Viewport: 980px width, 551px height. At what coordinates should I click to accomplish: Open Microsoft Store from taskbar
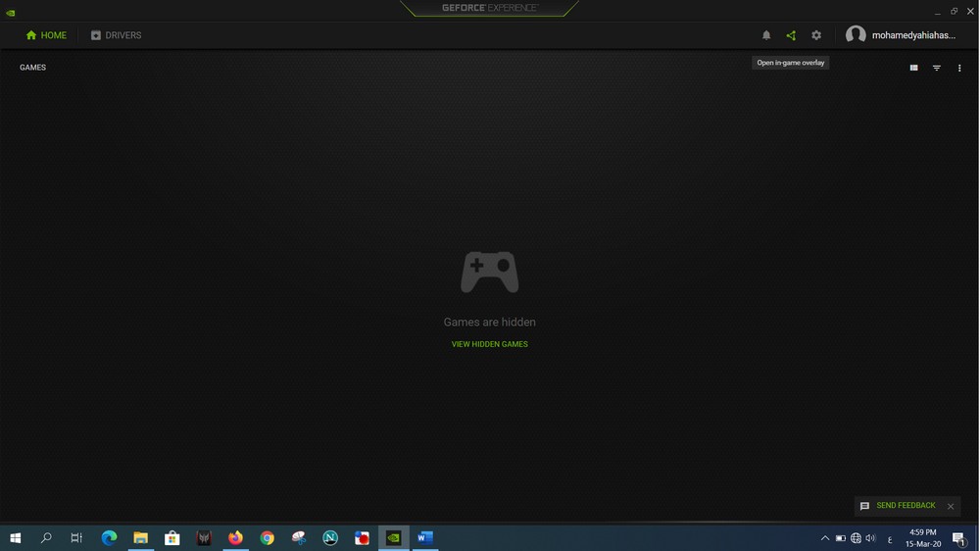coord(171,538)
